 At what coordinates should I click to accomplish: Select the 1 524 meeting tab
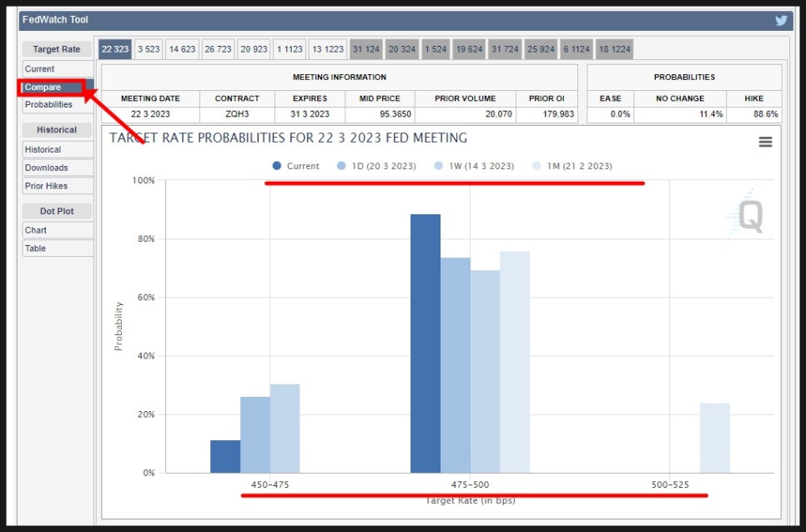[x=436, y=49]
